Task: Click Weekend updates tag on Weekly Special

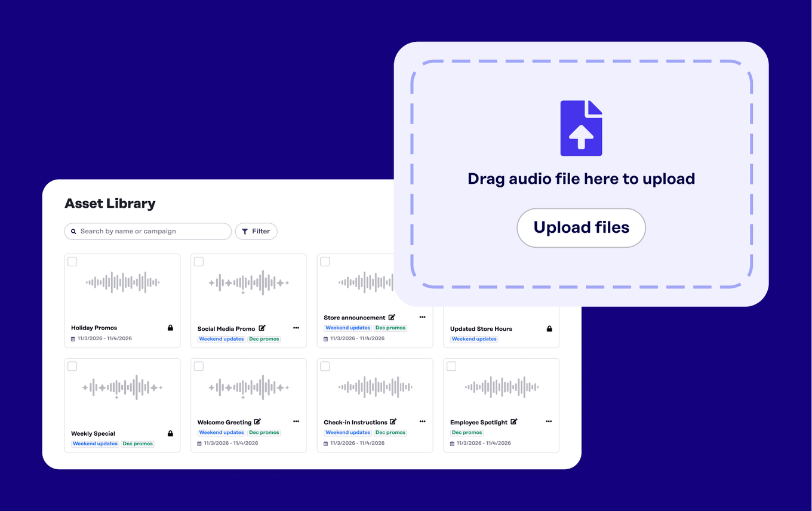Action: pyautogui.click(x=95, y=444)
